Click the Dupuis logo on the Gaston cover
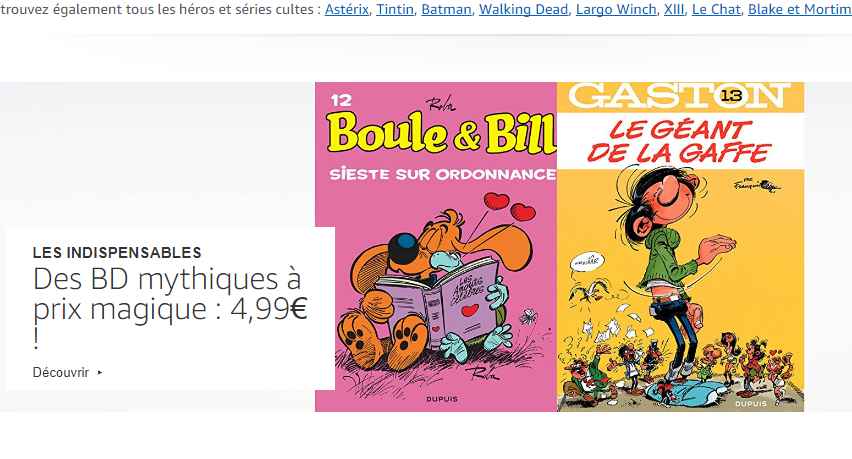 coord(751,404)
